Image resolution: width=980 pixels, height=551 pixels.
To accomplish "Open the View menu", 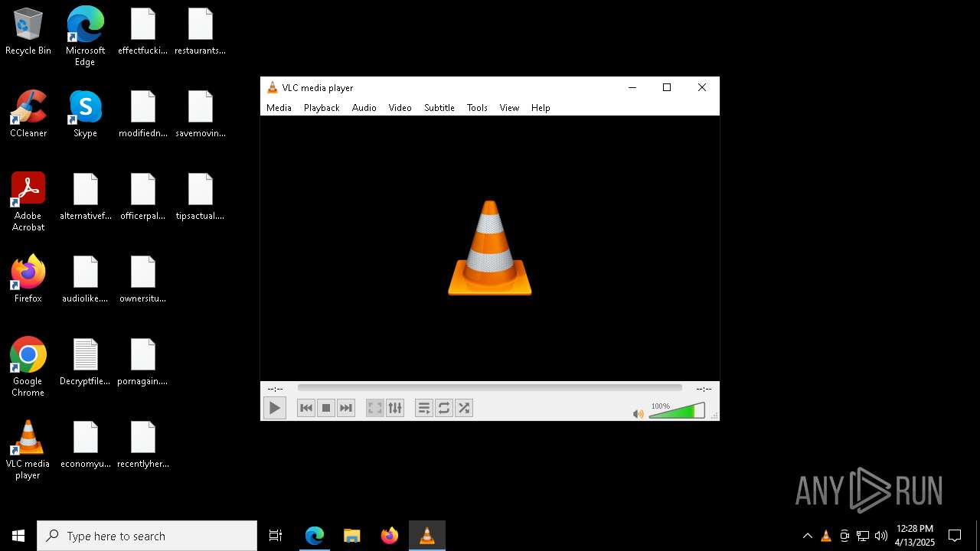I will click(509, 108).
